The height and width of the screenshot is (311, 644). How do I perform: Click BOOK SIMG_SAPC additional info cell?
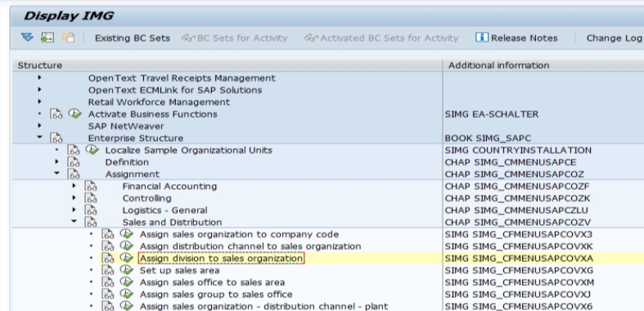(x=488, y=138)
